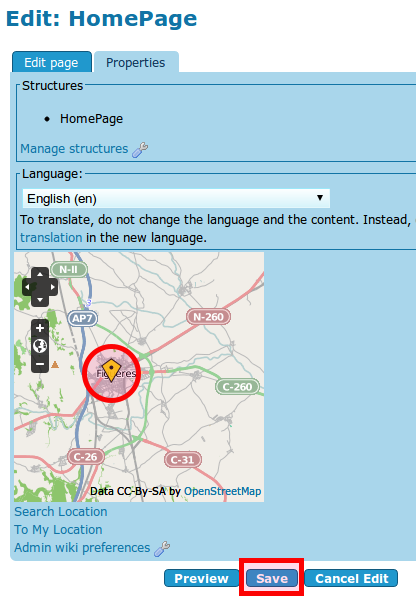The height and width of the screenshot is (603, 416).
Task: Zoom in the map with plus button
Action: (40, 328)
